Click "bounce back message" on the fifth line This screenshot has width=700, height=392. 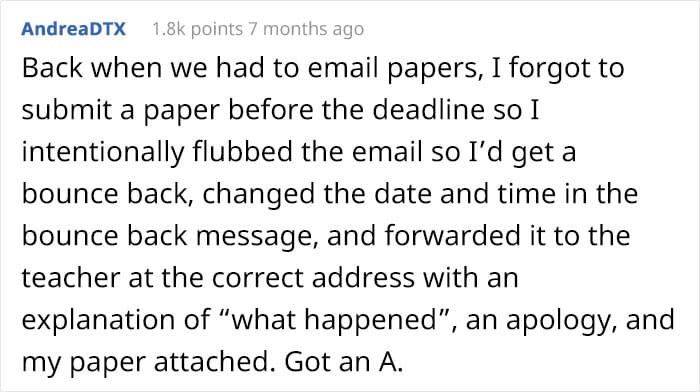click(170, 237)
